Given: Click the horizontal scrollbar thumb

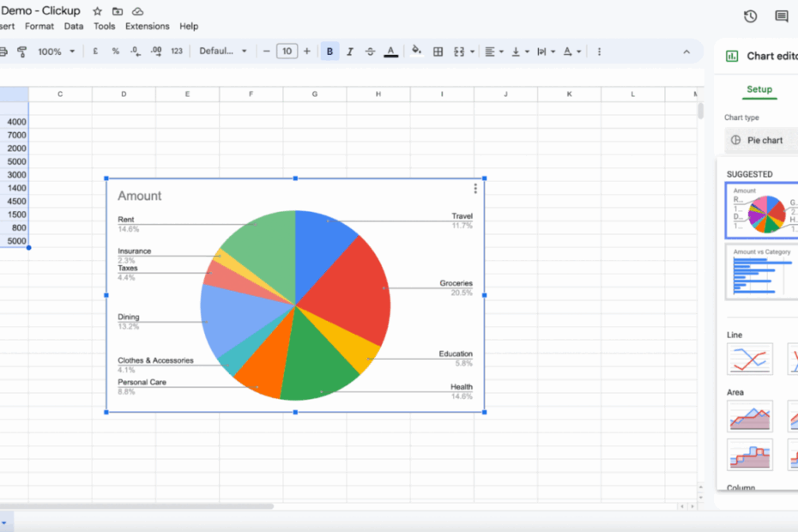Looking at the screenshot, I should 136,506.
